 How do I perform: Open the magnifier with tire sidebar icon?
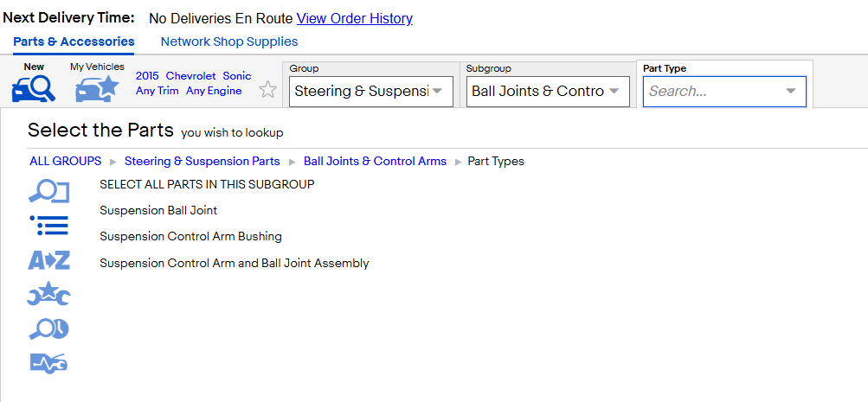48,329
